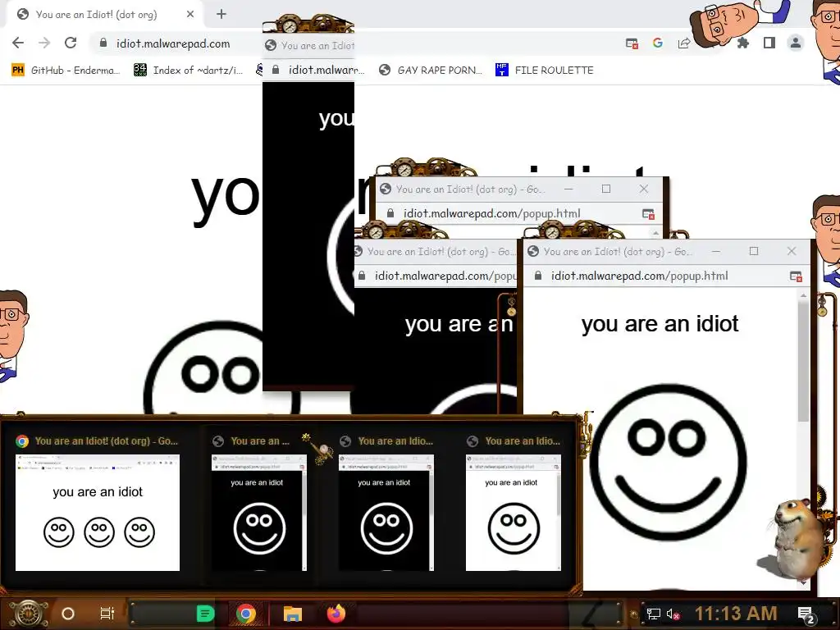Image resolution: width=840 pixels, height=630 pixels.
Task: Click the muted volume icon in tray
Action: coord(673,614)
